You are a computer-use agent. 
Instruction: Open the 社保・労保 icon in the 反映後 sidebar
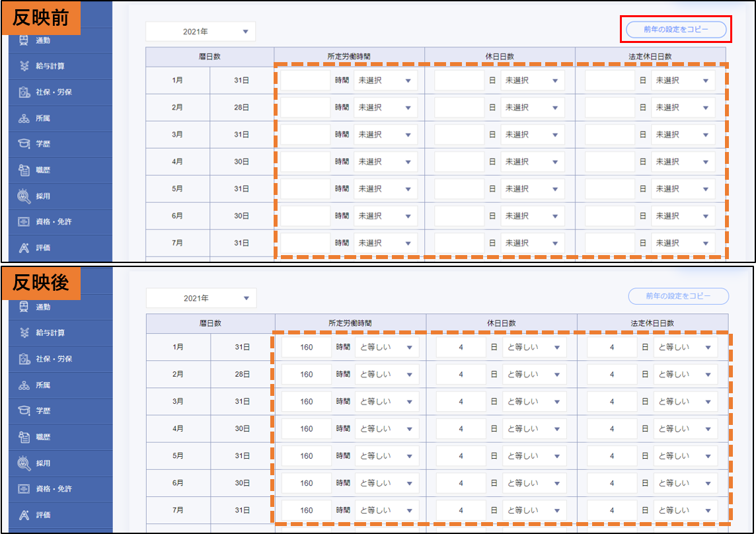tap(24, 359)
